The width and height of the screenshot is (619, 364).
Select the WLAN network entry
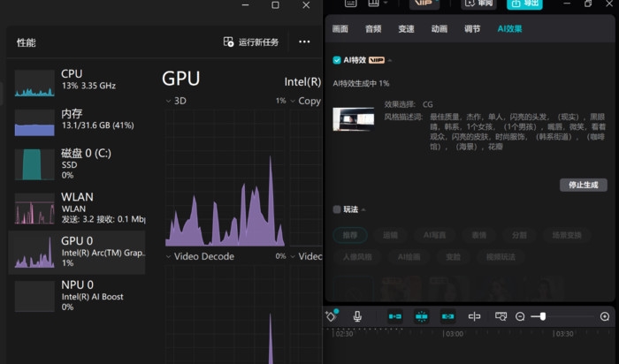click(x=77, y=209)
